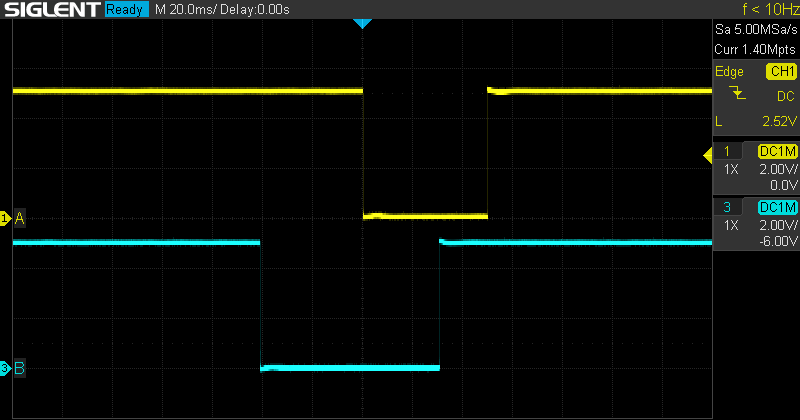Click the falling edge slope icon
This screenshot has height=420, width=800.
coord(738,94)
